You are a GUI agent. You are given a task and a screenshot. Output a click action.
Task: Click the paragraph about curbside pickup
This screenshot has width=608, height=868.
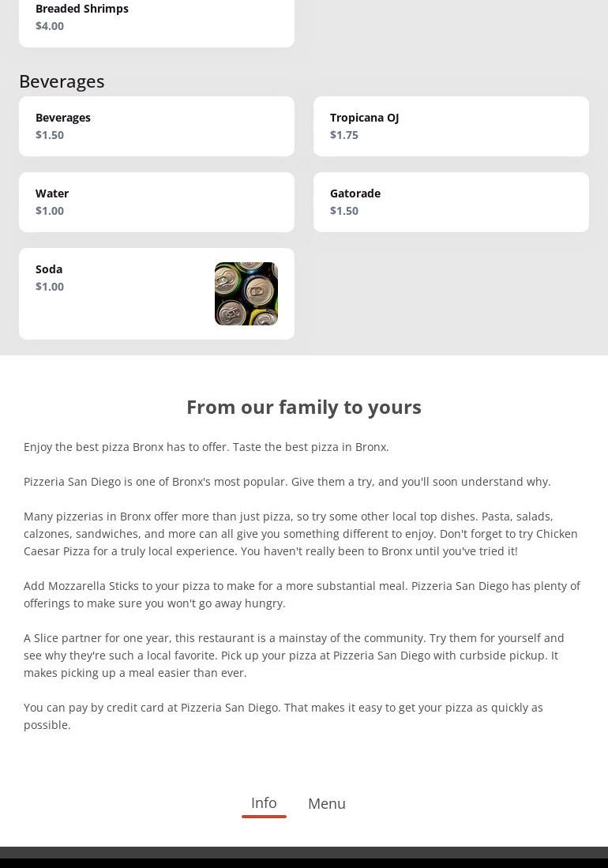click(x=294, y=656)
